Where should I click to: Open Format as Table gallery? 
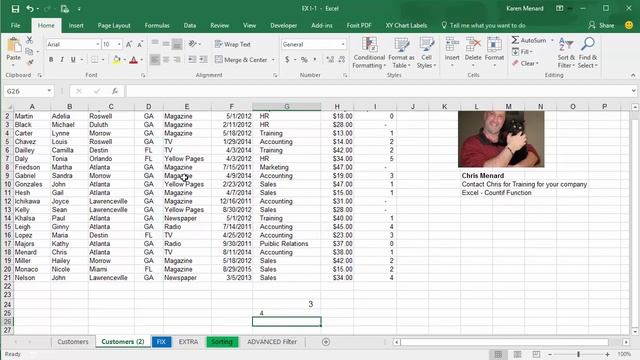coord(401,53)
